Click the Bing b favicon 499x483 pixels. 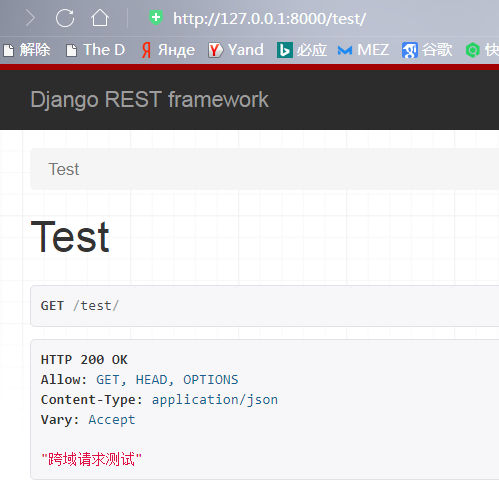285,50
